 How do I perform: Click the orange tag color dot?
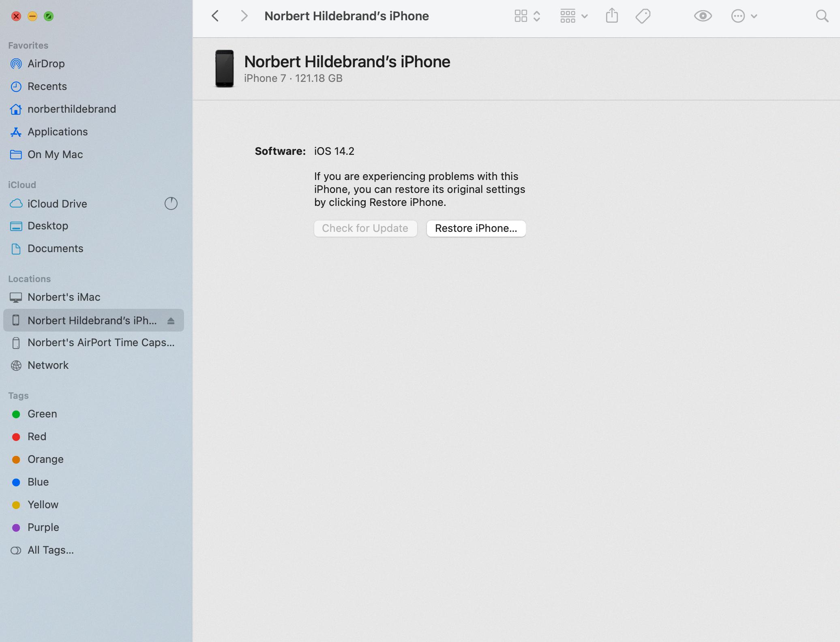pyautogui.click(x=16, y=460)
